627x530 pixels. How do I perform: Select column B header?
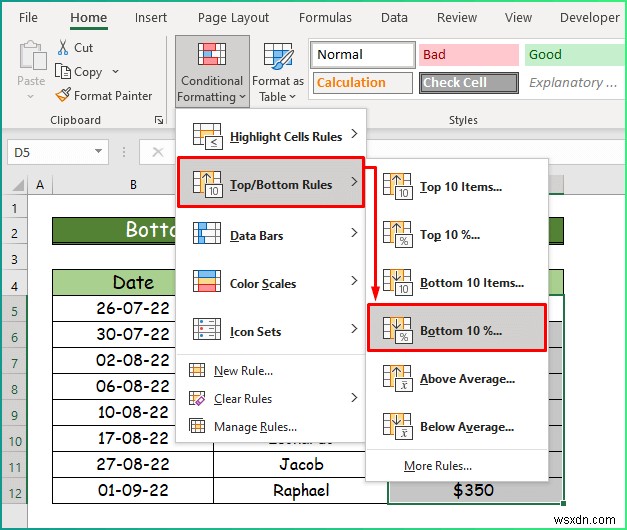[133, 185]
